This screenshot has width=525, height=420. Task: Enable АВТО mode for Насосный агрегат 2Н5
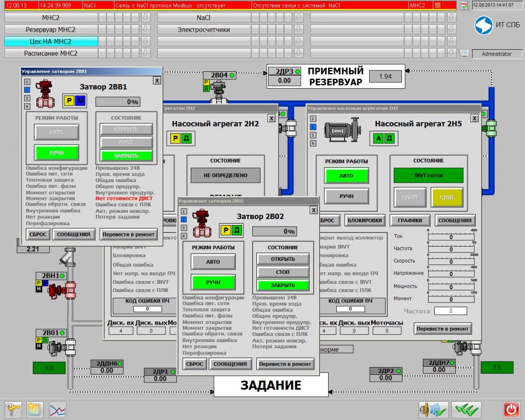(x=346, y=175)
